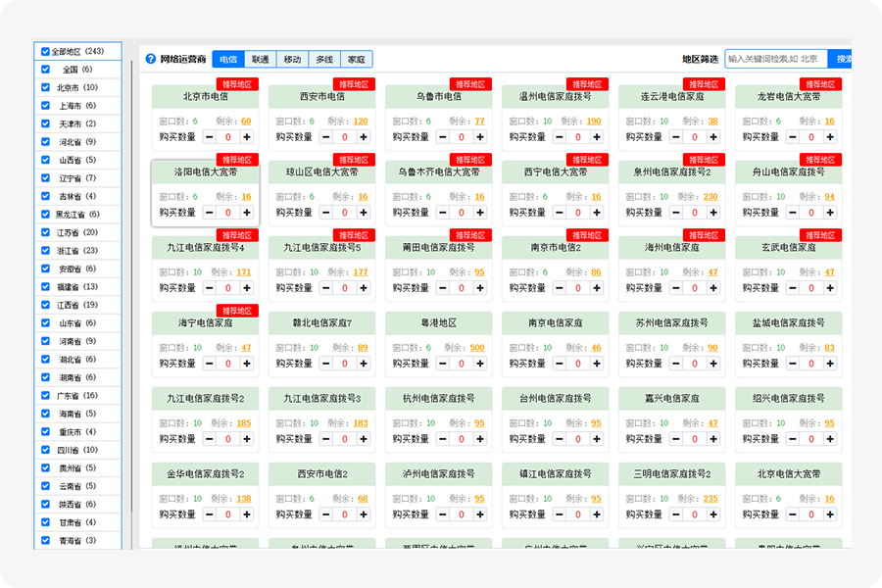The width and height of the screenshot is (882, 588).
Task: Decrease purchase quantity for 西安市电信
Action: coord(326,137)
